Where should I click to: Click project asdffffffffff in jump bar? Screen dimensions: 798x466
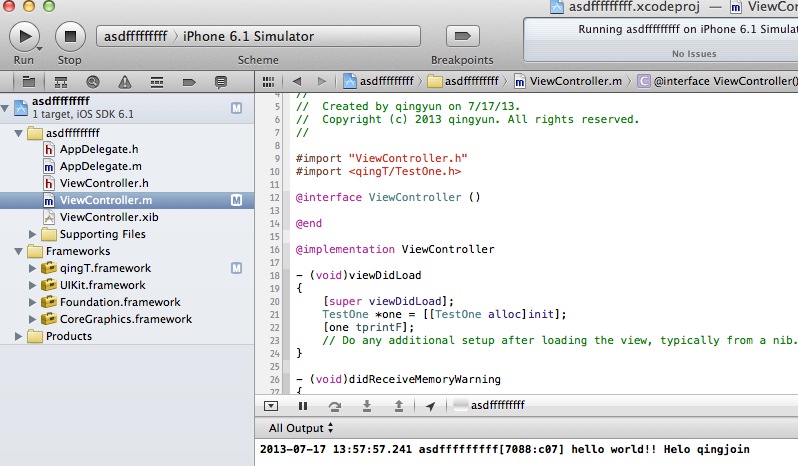379,81
